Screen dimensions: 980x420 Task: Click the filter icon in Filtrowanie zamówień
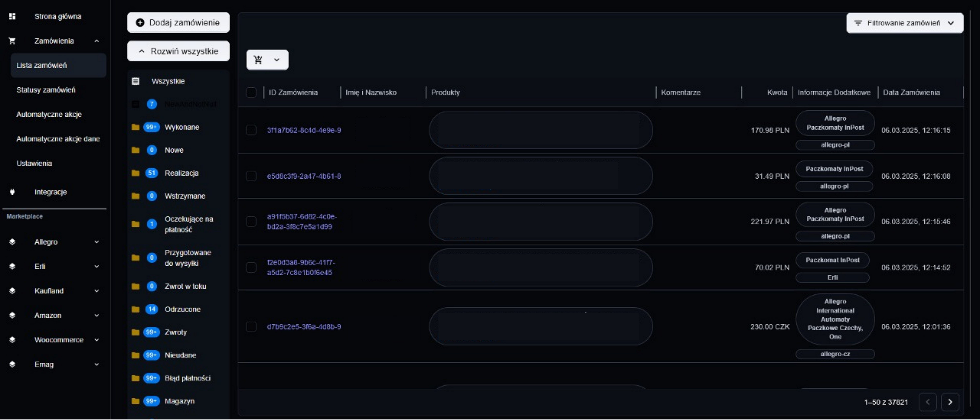[858, 23]
